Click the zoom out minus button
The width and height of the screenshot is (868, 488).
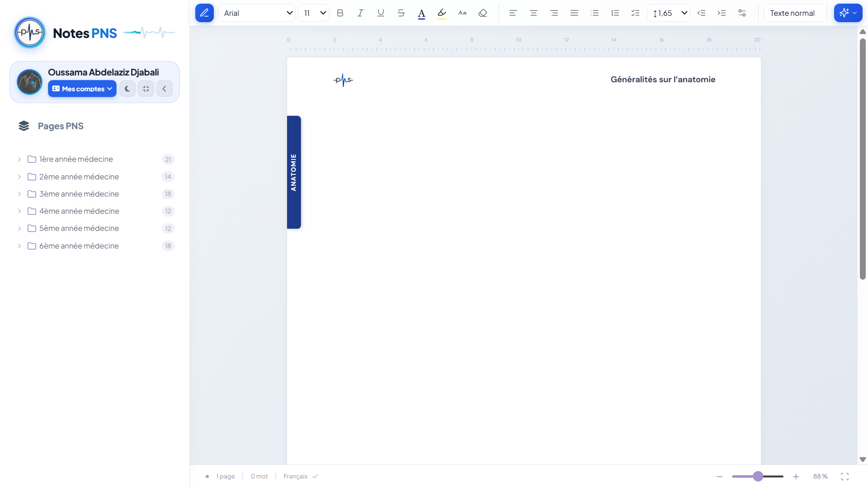pyautogui.click(x=720, y=476)
